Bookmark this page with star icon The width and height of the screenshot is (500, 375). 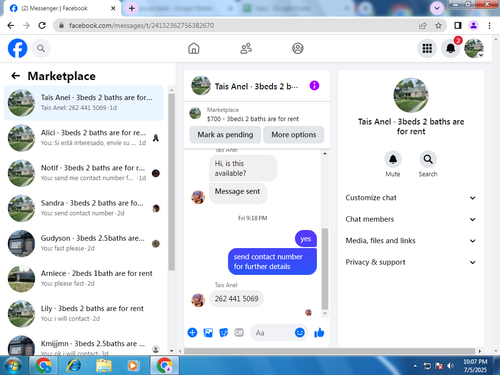click(438, 25)
